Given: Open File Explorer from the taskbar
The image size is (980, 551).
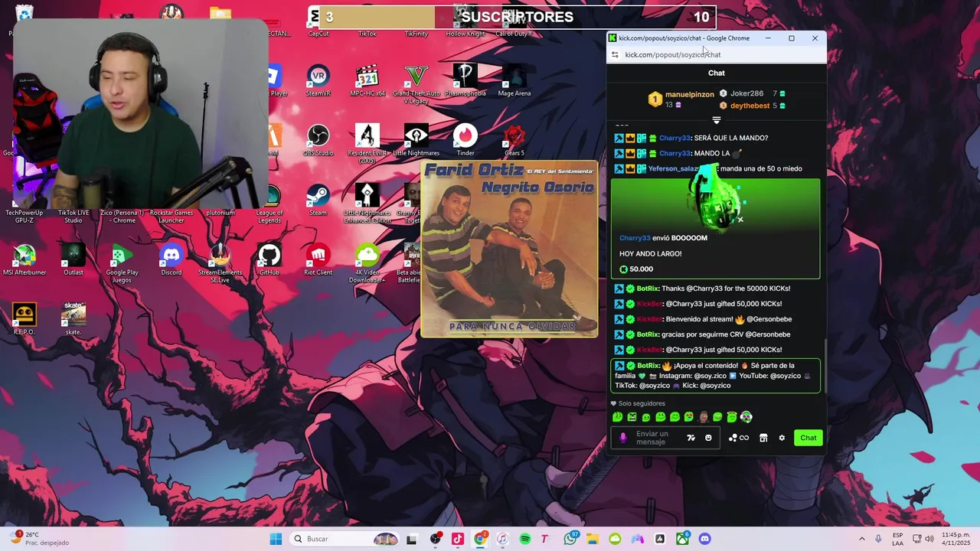Looking at the screenshot, I should (593, 539).
